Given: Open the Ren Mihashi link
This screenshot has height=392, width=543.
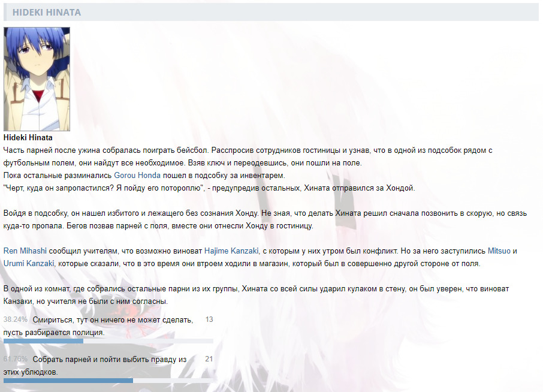Looking at the screenshot, I should point(25,252).
